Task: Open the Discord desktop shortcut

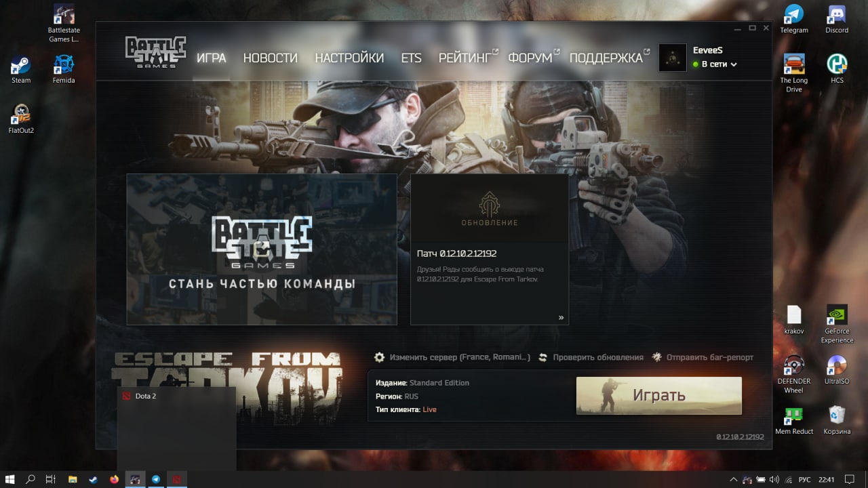Action: click(837, 19)
